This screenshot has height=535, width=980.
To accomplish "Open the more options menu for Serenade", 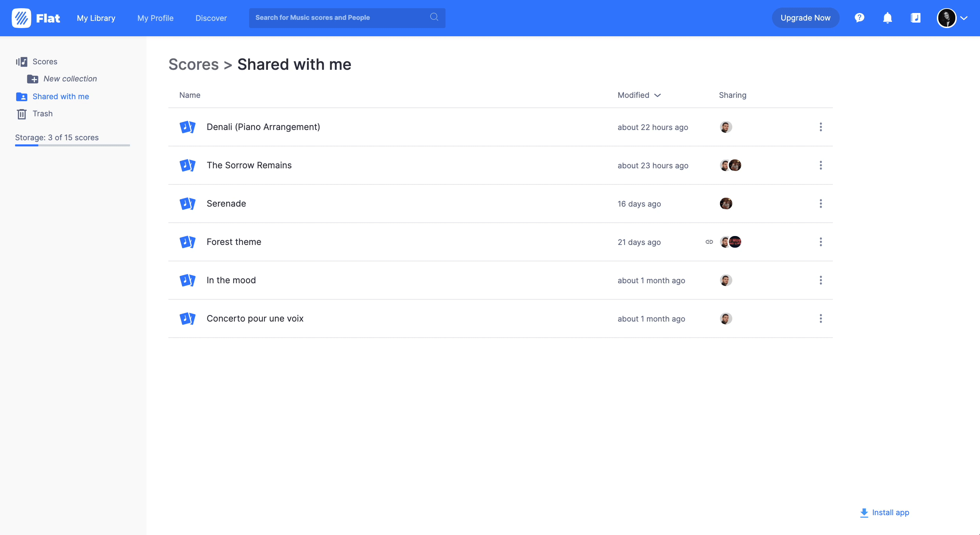I will coord(821,204).
